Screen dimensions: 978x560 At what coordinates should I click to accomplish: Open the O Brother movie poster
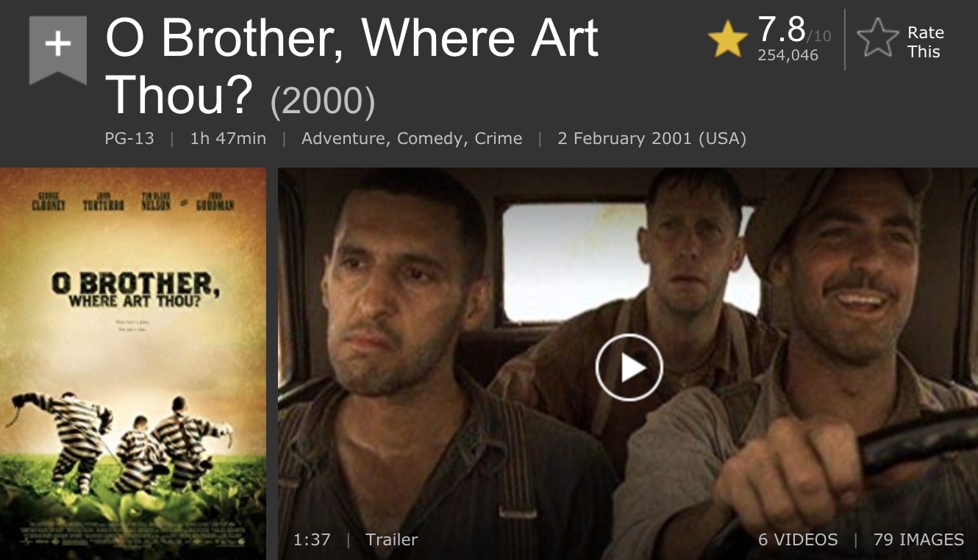point(133,364)
